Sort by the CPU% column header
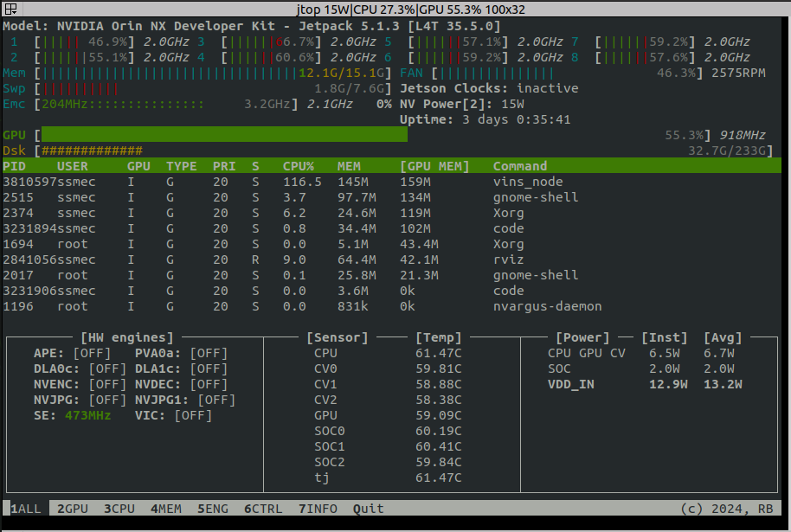 [298, 166]
